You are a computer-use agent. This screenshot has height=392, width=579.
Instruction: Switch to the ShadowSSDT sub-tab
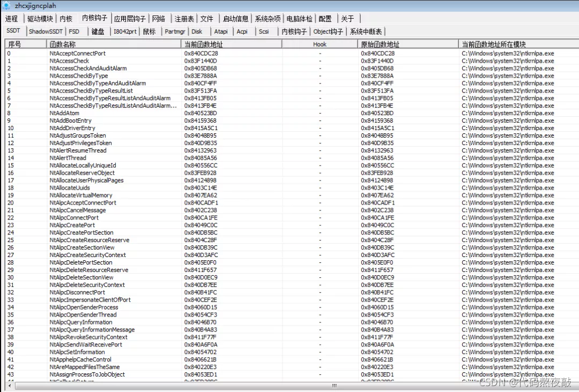pyautogui.click(x=46, y=32)
